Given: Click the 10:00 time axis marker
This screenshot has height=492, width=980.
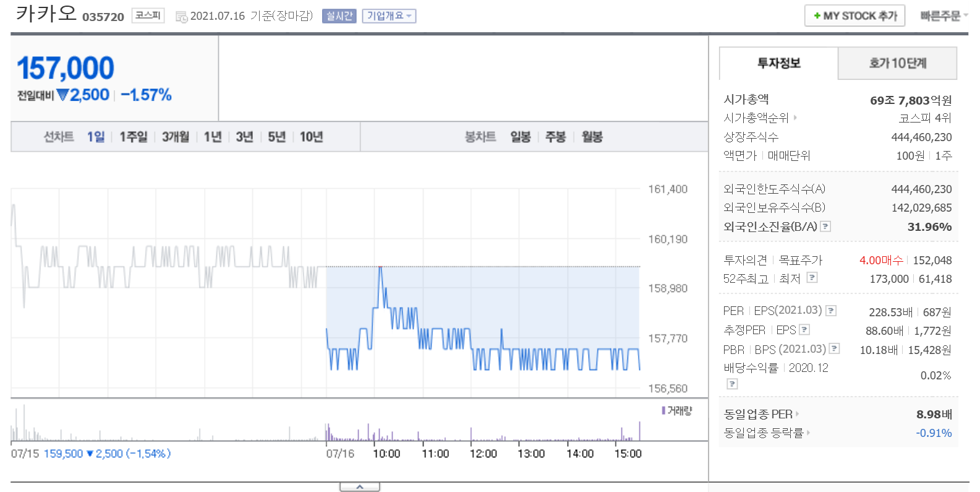Looking at the screenshot, I should [x=386, y=454].
